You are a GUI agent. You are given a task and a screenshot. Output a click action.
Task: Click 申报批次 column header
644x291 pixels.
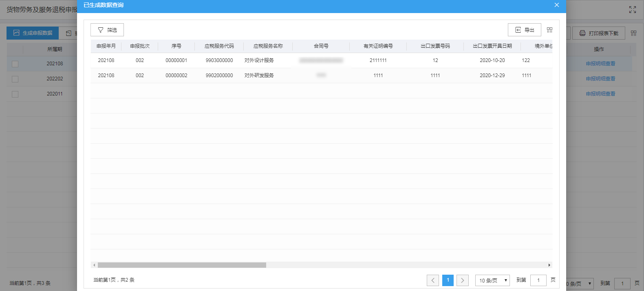click(140, 46)
